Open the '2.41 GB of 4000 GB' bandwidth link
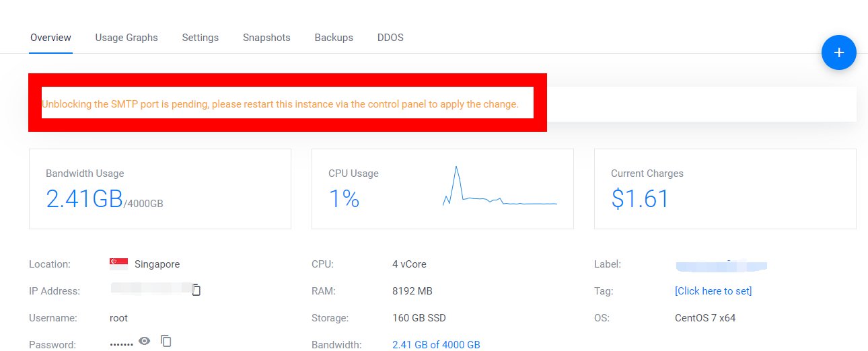This screenshot has height=351, width=868. [x=436, y=344]
